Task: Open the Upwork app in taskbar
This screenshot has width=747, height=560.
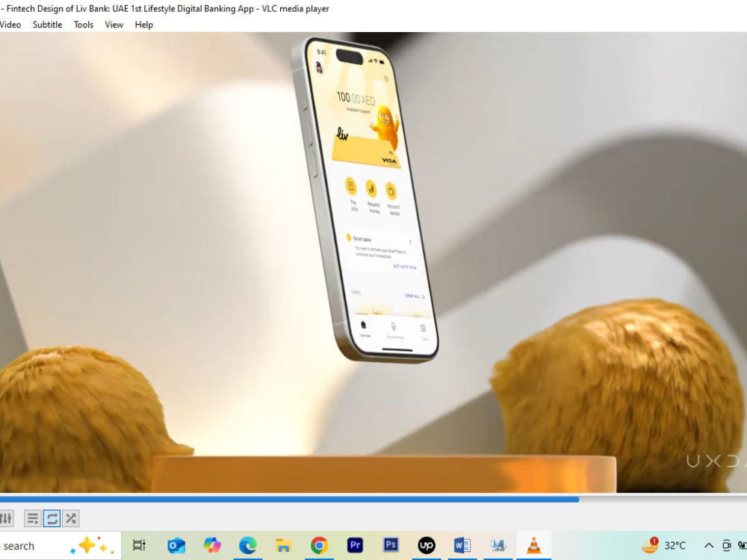Action: tap(427, 545)
